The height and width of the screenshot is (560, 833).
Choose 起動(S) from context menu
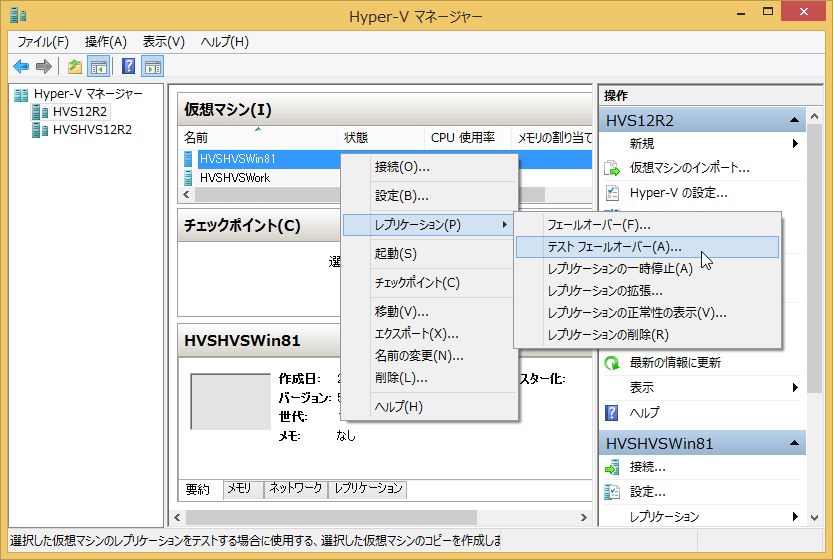pos(430,253)
